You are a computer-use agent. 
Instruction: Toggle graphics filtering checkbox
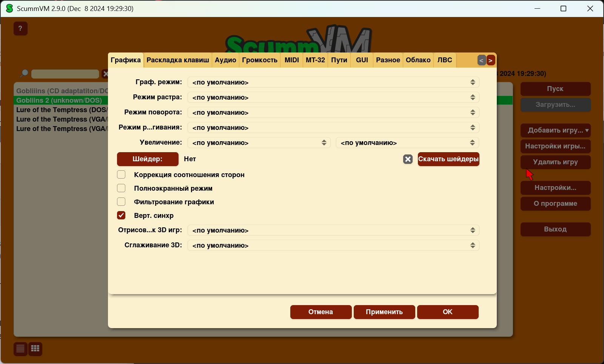tap(121, 202)
